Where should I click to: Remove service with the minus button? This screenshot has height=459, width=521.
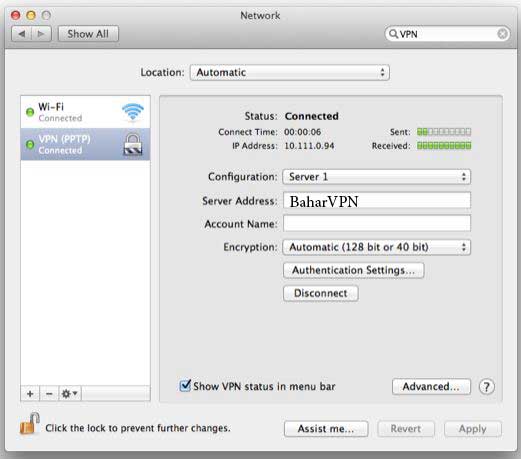[x=49, y=394]
